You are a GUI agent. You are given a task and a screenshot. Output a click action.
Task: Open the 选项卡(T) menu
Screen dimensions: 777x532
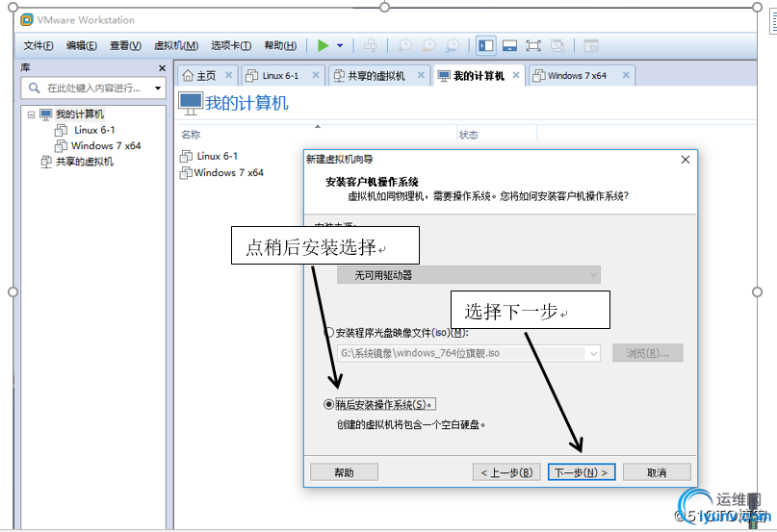[231, 45]
